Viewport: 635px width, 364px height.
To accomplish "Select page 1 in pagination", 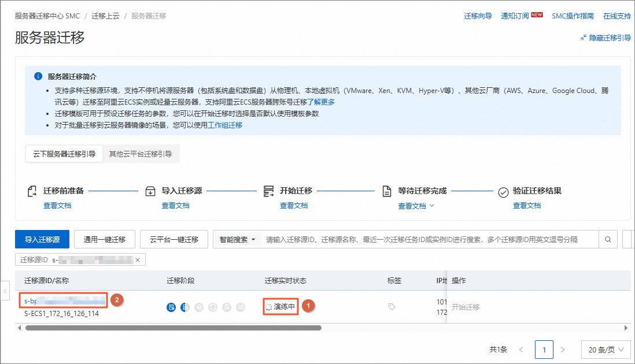I will tap(544, 350).
